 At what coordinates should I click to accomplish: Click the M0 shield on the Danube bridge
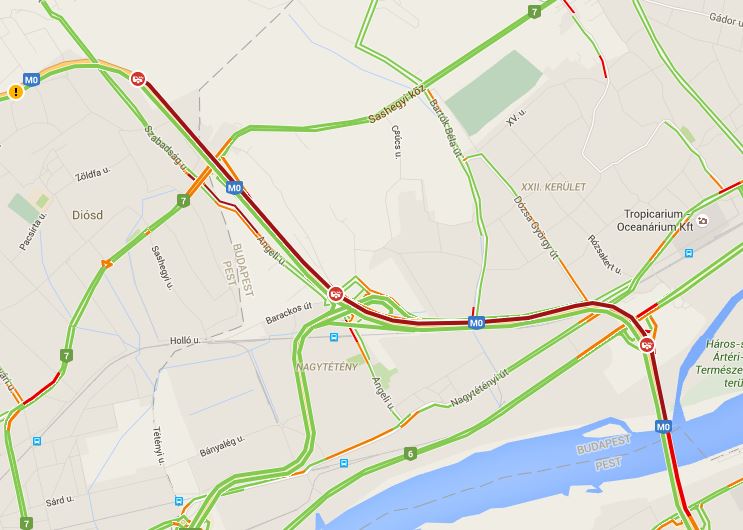pyautogui.click(x=663, y=427)
